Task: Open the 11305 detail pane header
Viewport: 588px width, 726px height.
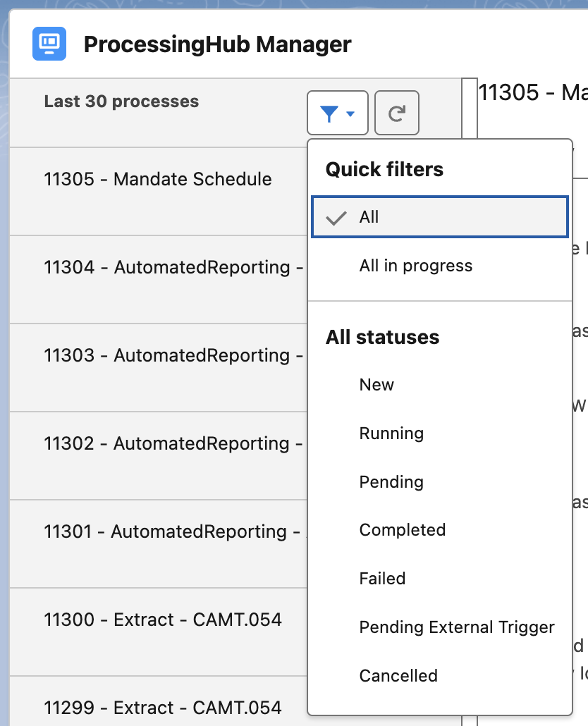Action: [x=532, y=92]
